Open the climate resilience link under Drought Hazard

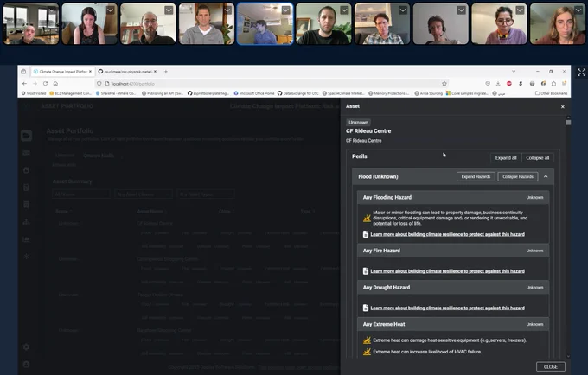click(x=447, y=308)
